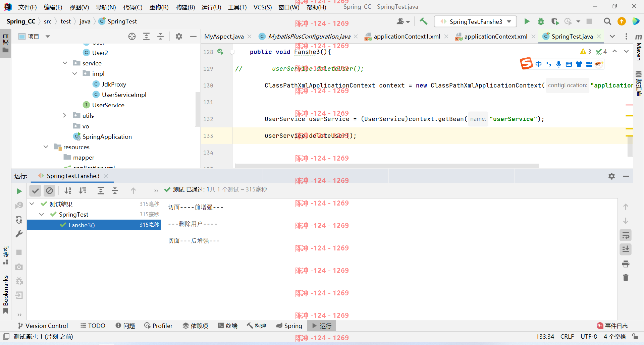Open the project view dropdown arrow
This screenshot has height=345, width=644.
pyautogui.click(x=48, y=37)
